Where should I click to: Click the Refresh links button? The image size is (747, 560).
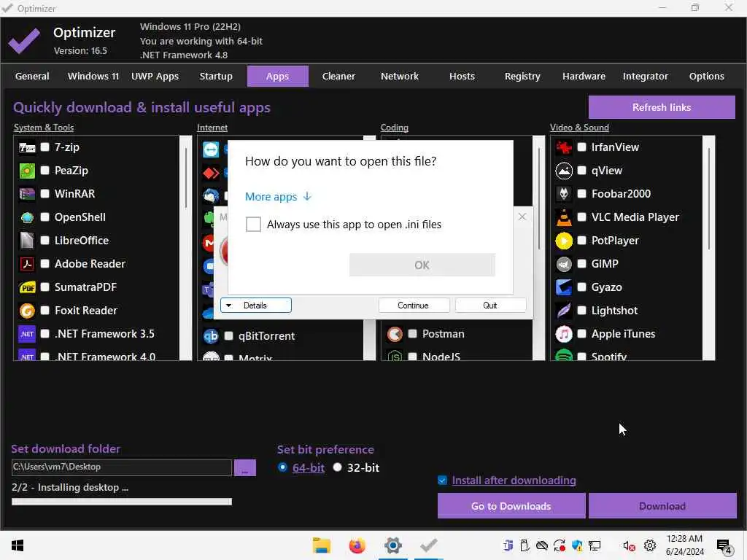pos(662,108)
